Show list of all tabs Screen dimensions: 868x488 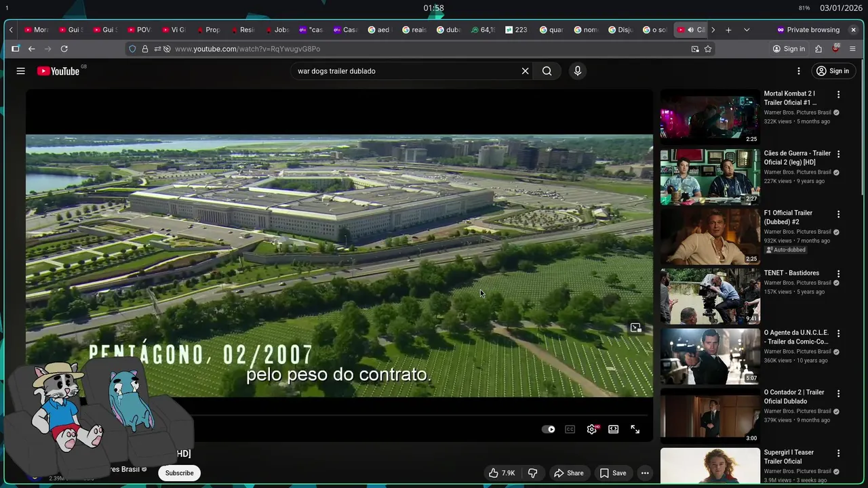[x=747, y=30]
